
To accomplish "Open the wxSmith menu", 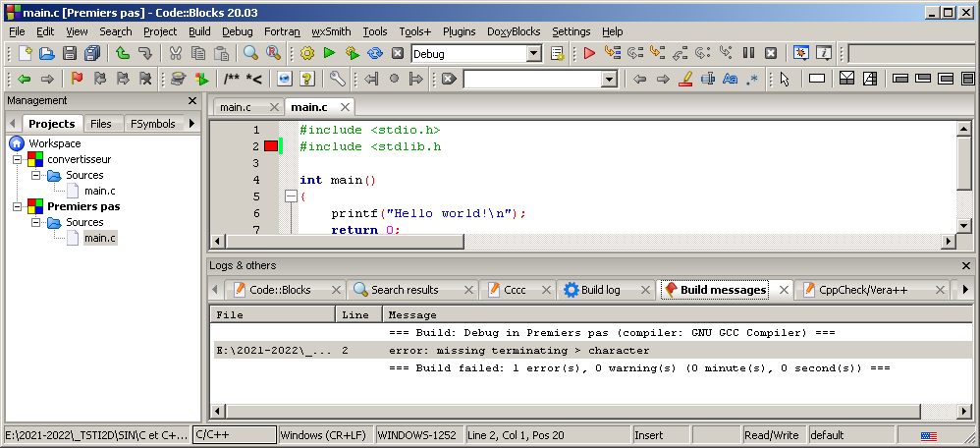I will tap(331, 31).
